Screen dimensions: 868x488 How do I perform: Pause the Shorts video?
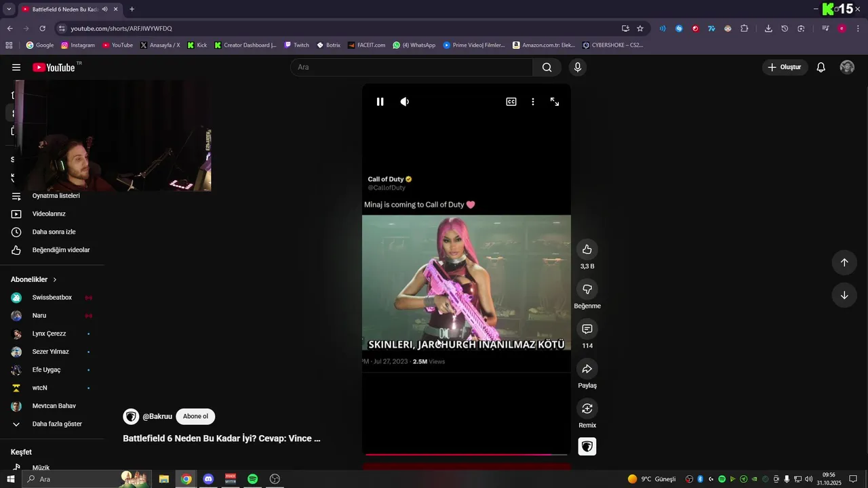(x=380, y=102)
